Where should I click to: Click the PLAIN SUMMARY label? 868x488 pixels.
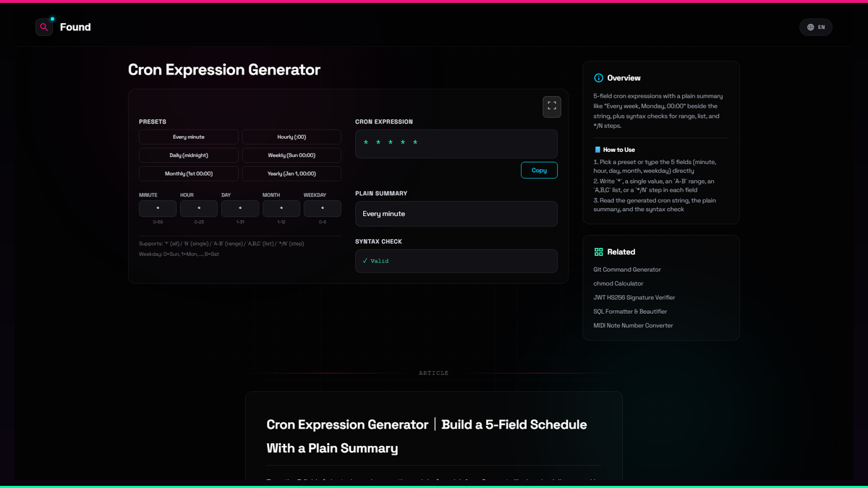(x=381, y=194)
